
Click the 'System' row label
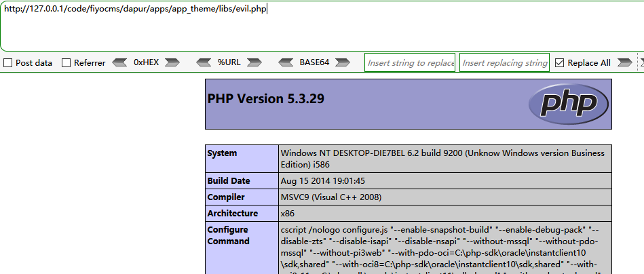click(x=222, y=153)
